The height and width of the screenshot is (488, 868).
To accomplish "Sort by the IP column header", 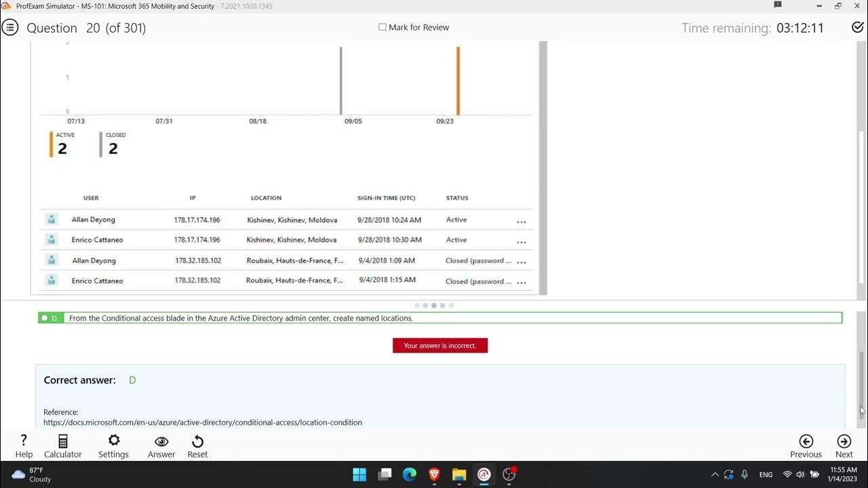I will coord(193,198).
